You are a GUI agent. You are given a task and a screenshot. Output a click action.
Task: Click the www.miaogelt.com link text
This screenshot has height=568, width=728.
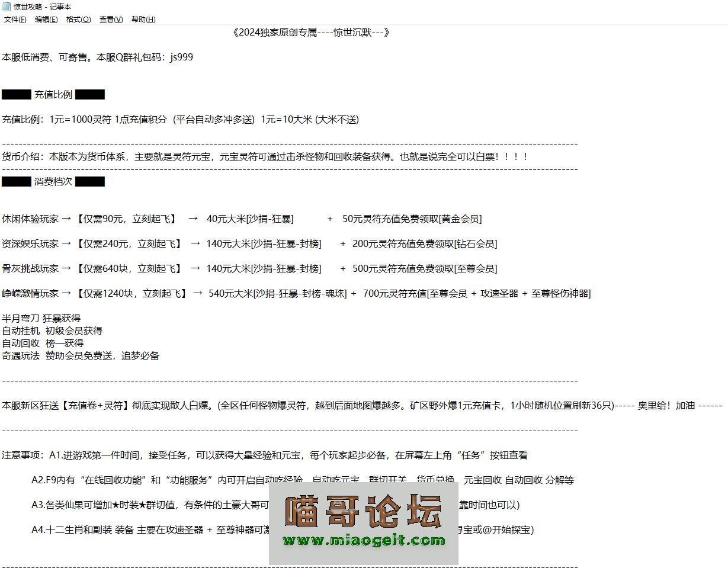coord(363,540)
